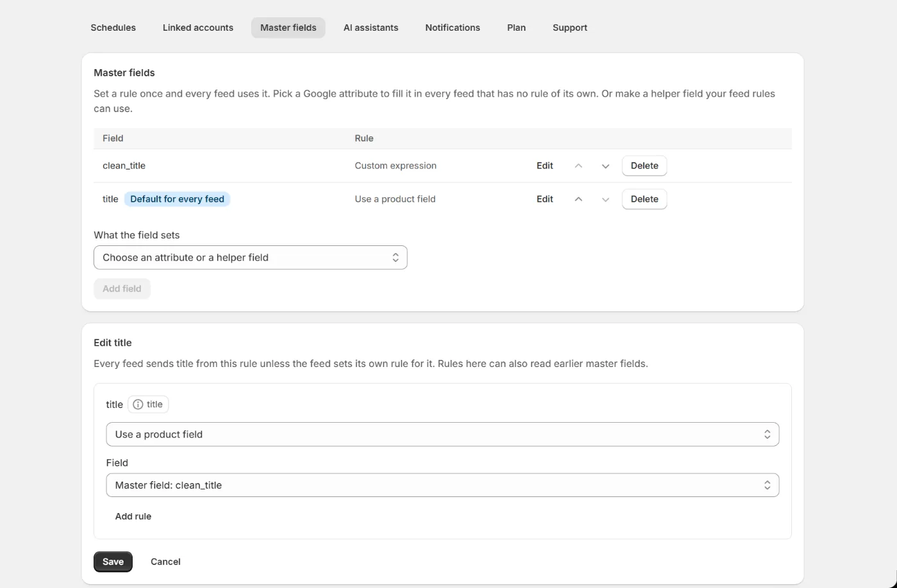The image size is (897, 588).
Task: Click the 'Master fields' card heading
Action: [124, 73]
